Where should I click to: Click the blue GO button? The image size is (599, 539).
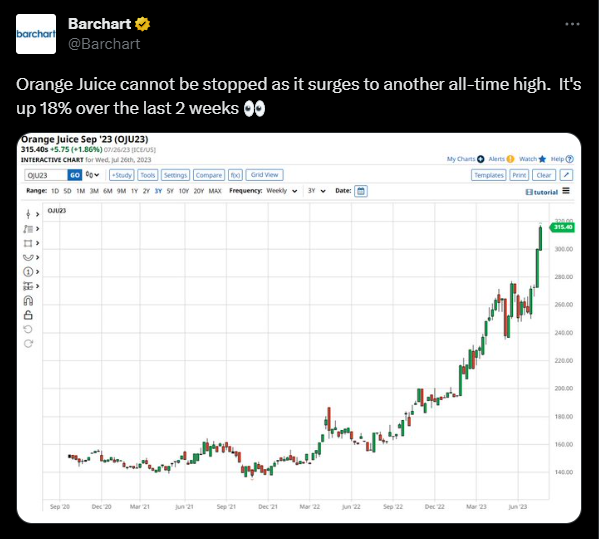tap(75, 175)
